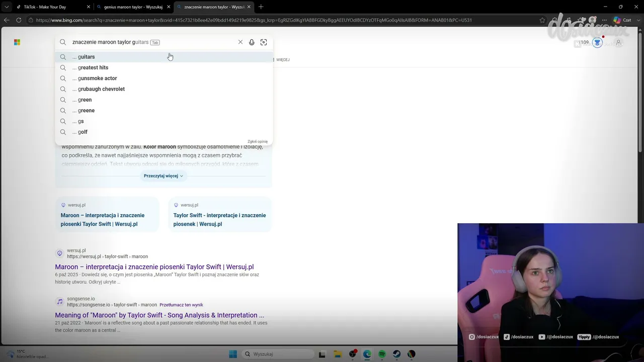Click wersuj.pl site icon in results
The width and height of the screenshot is (644, 362).
(60, 253)
